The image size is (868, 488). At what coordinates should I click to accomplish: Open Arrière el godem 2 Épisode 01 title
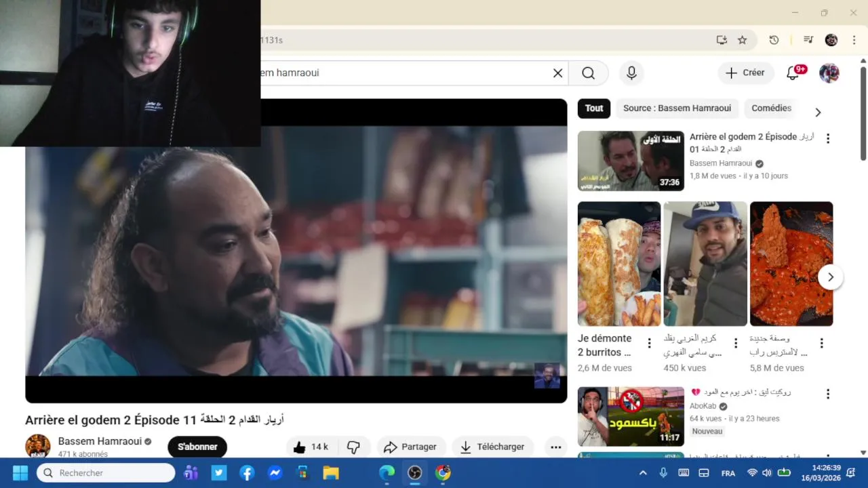tap(751, 143)
